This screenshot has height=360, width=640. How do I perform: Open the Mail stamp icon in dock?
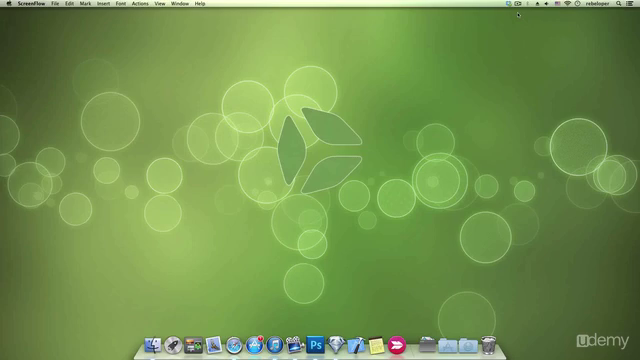(x=213, y=345)
